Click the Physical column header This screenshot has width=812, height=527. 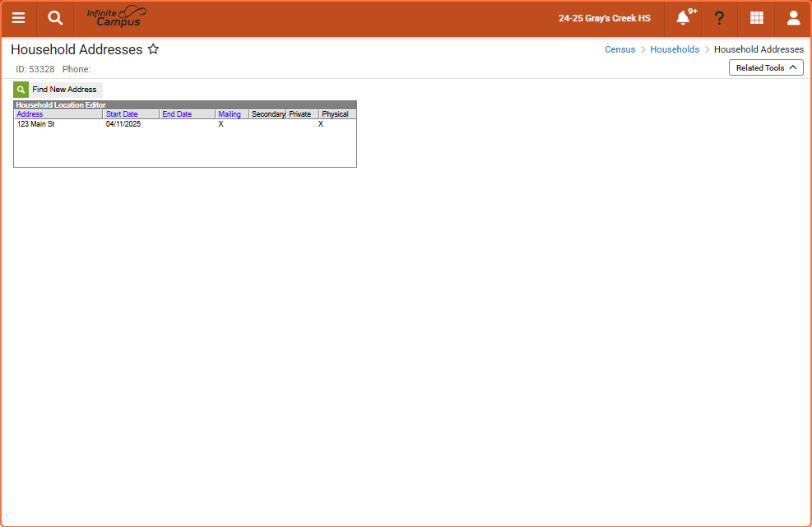click(335, 114)
